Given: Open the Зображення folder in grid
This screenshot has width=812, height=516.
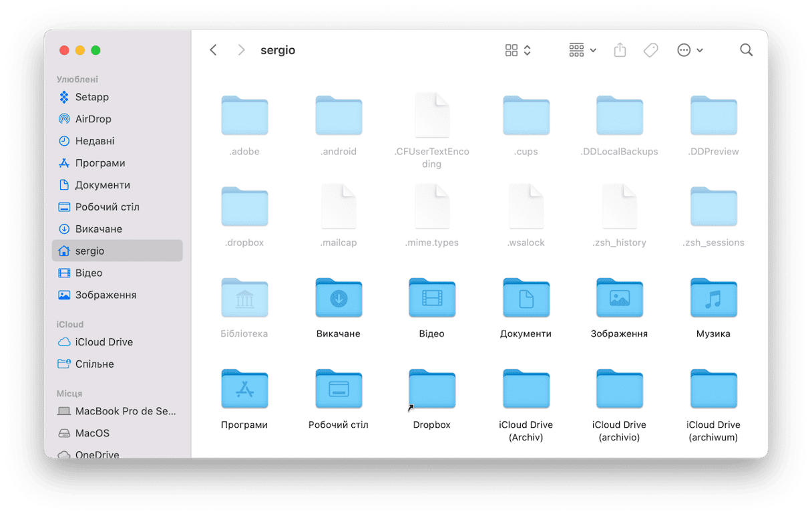Looking at the screenshot, I should coord(619,298).
